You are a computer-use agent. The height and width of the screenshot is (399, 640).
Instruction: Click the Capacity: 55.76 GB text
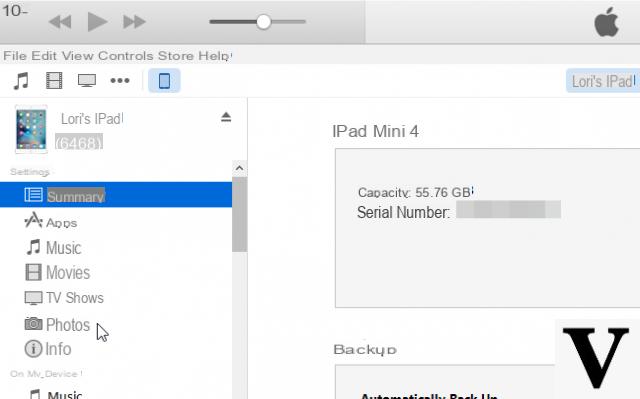tap(416, 192)
